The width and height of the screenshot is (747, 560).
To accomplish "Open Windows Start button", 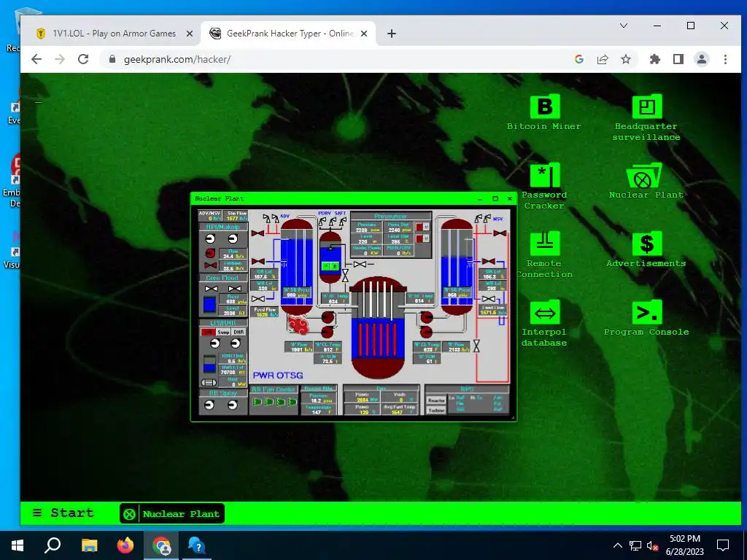I will tap(18, 545).
